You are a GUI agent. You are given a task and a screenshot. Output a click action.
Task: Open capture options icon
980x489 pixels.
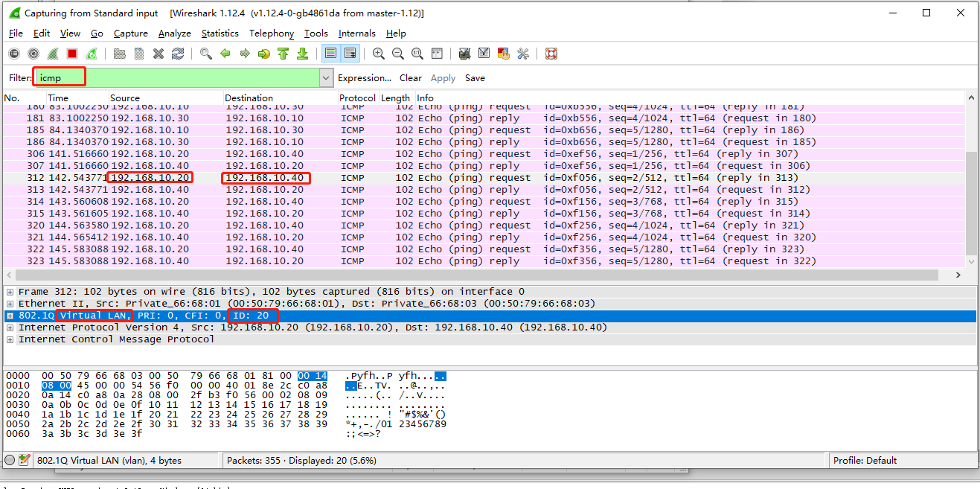pos(33,54)
